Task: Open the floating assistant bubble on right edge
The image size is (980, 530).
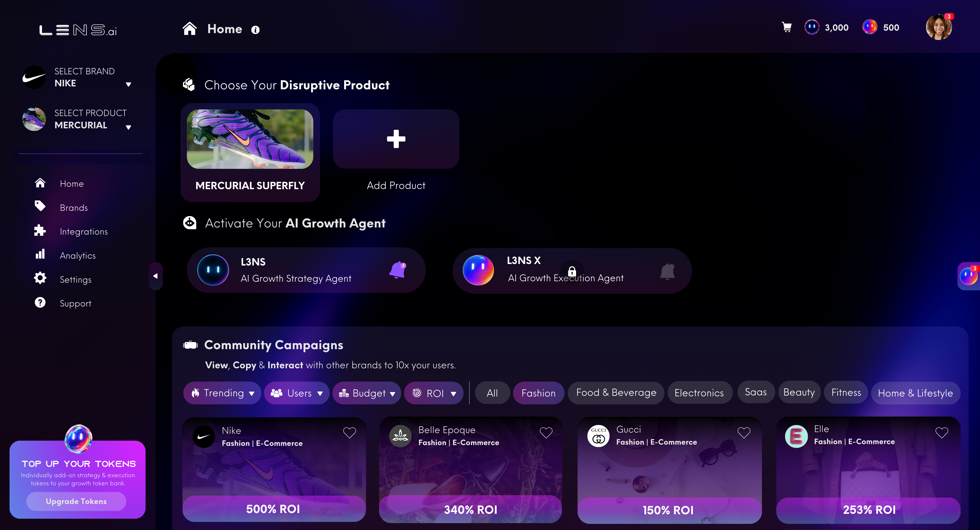Action: click(x=968, y=276)
